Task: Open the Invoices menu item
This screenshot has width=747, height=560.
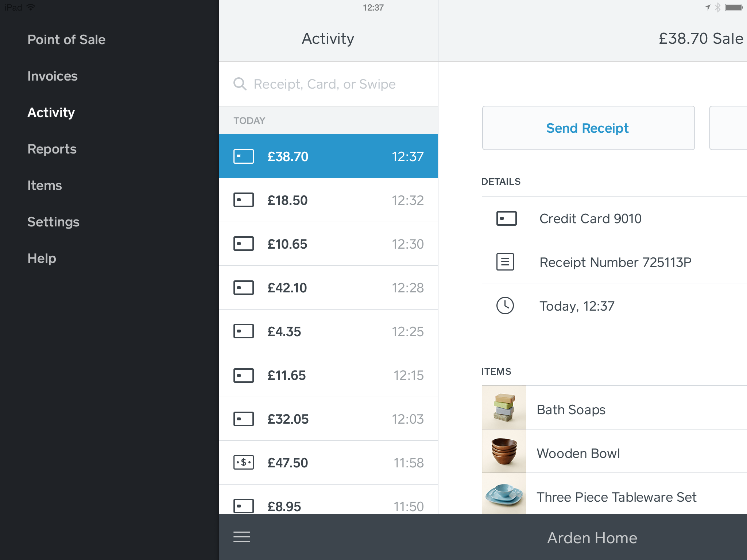Action: tap(53, 76)
